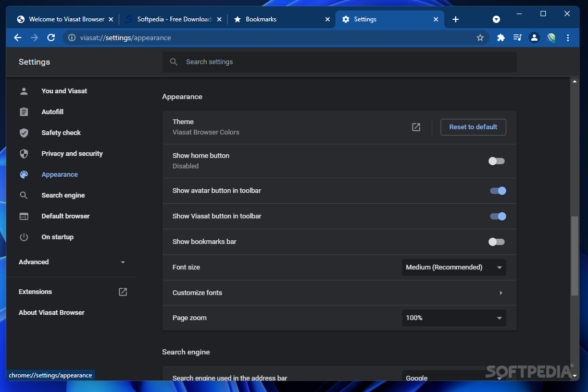This screenshot has width=588, height=392.
Task: Expand the Advanced section
Action: pos(72,262)
